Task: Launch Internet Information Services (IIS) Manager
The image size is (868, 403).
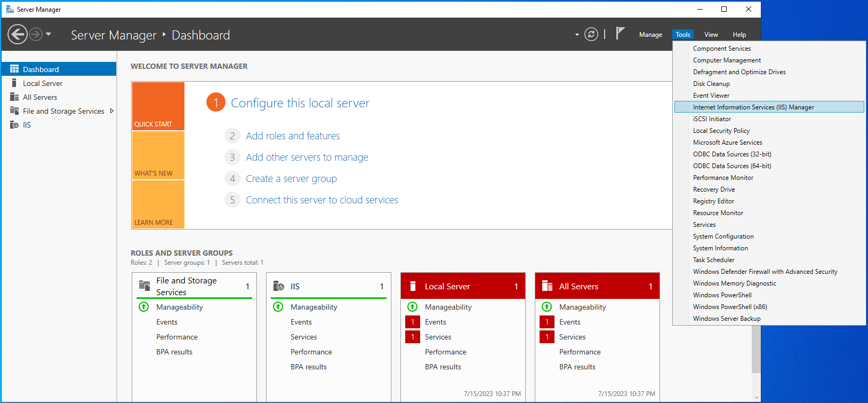Action: [769, 107]
